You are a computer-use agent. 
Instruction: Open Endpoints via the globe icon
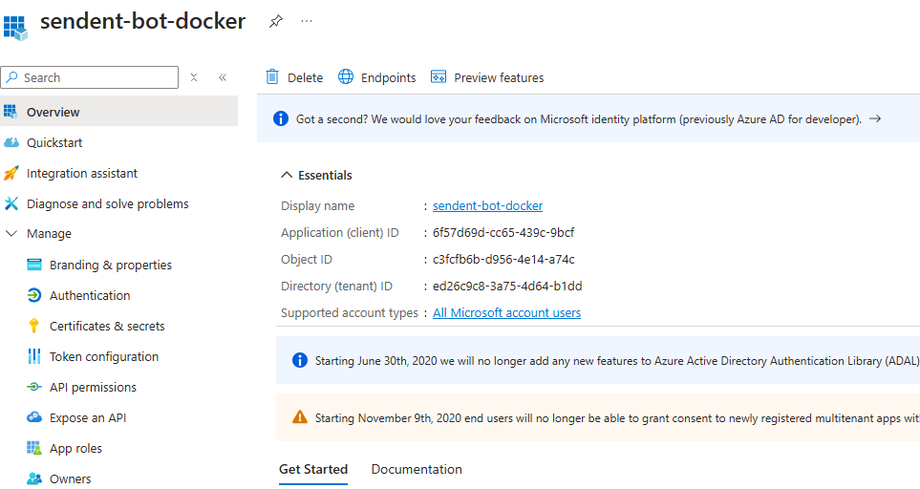pos(346,77)
